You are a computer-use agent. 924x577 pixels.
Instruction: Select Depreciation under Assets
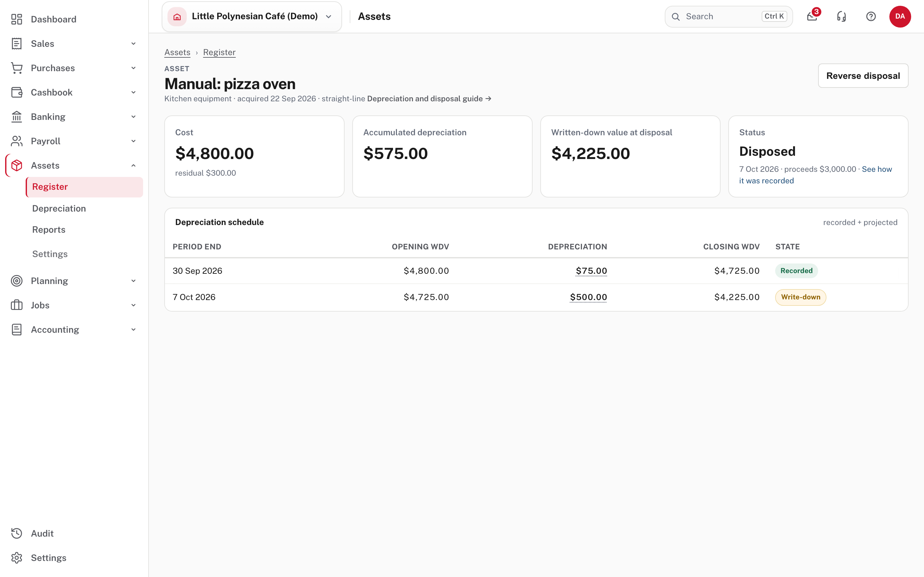click(59, 208)
